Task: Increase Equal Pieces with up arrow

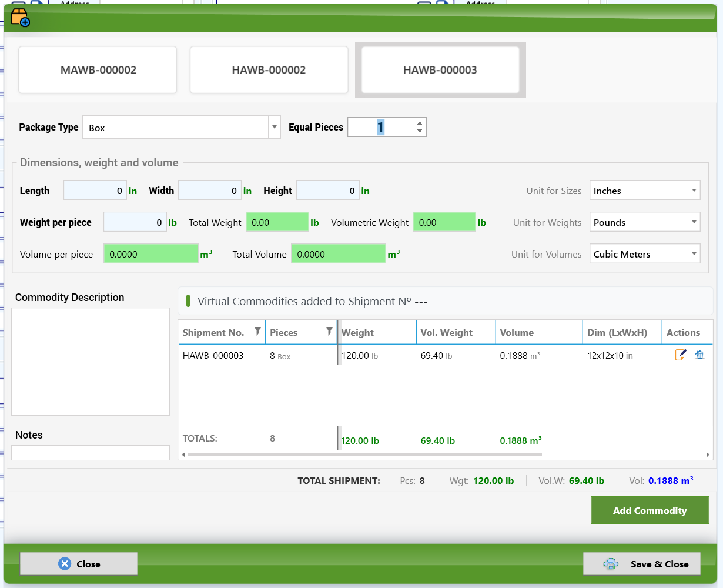Action: [x=420, y=123]
